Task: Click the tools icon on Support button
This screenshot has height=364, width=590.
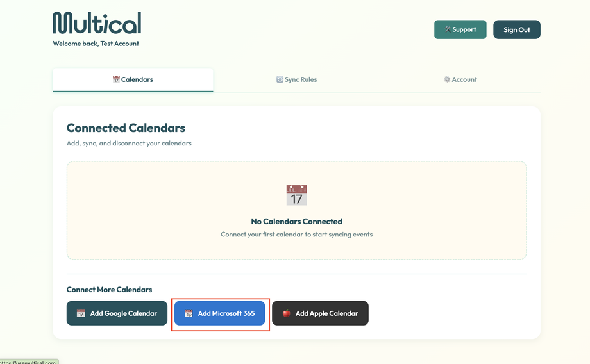Action: (448, 29)
